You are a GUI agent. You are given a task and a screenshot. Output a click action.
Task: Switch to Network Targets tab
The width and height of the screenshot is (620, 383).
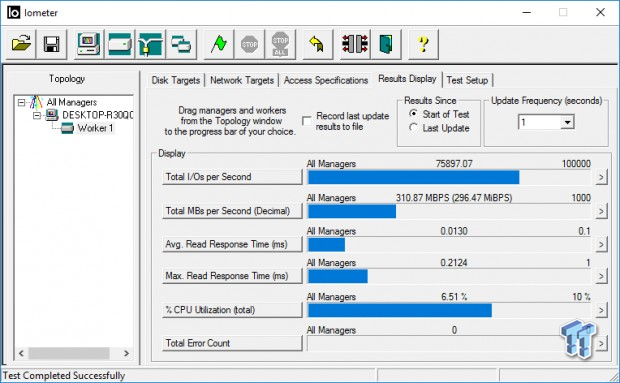click(x=242, y=80)
